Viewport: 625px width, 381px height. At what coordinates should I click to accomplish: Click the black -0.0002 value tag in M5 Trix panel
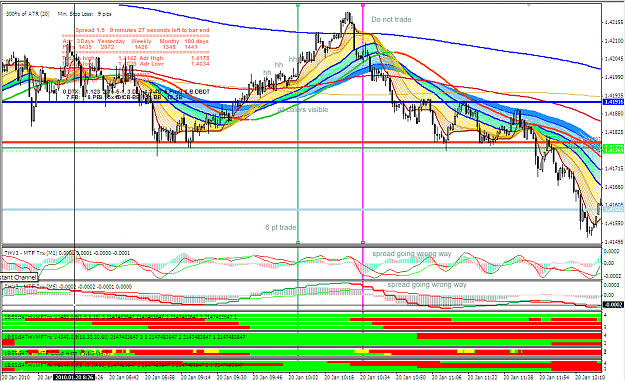614,304
